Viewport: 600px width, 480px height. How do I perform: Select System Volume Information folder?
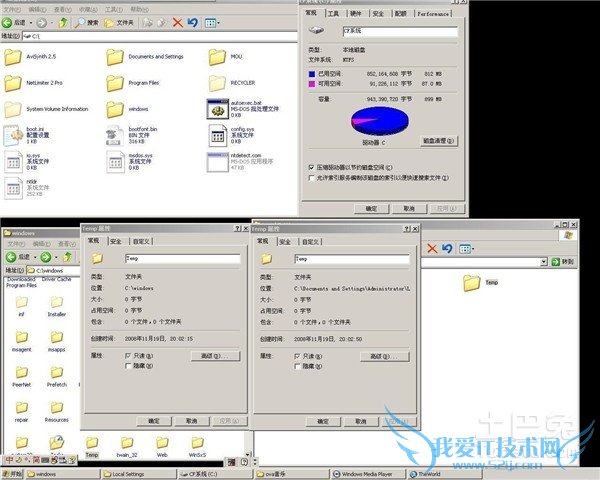(13, 109)
